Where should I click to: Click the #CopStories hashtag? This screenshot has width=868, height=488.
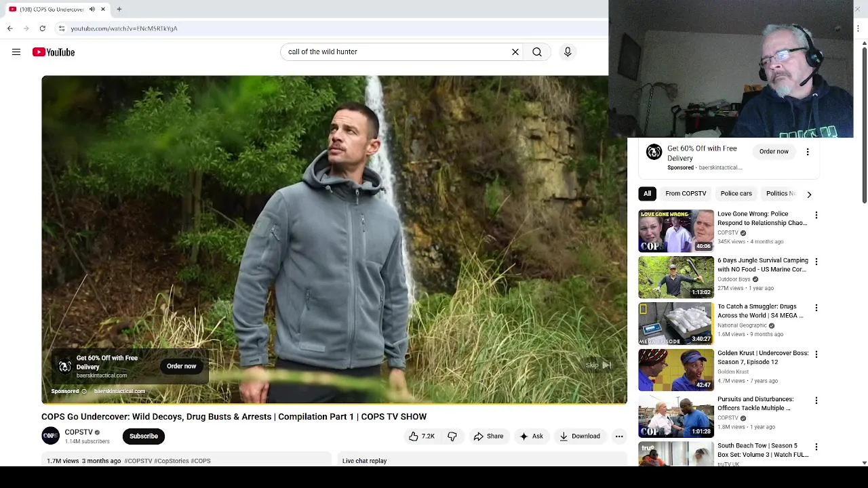tap(172, 461)
